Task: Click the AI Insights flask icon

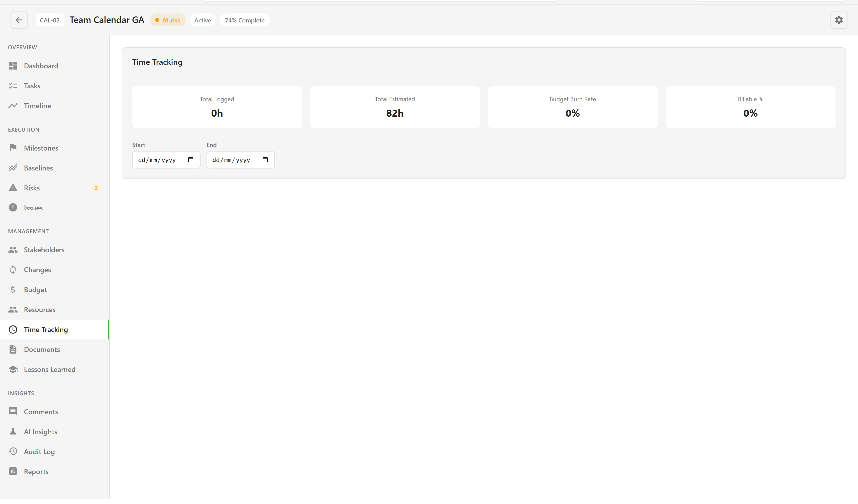Action: point(13,432)
